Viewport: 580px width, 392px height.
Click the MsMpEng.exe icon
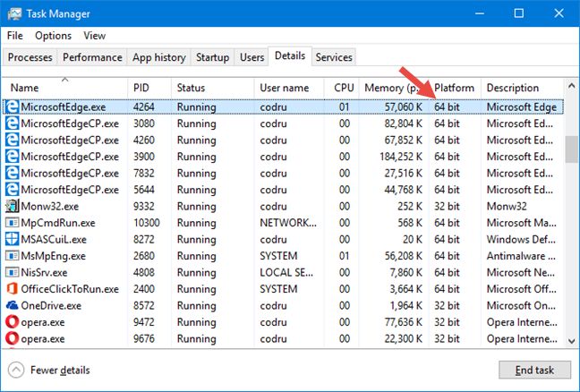[x=12, y=256]
